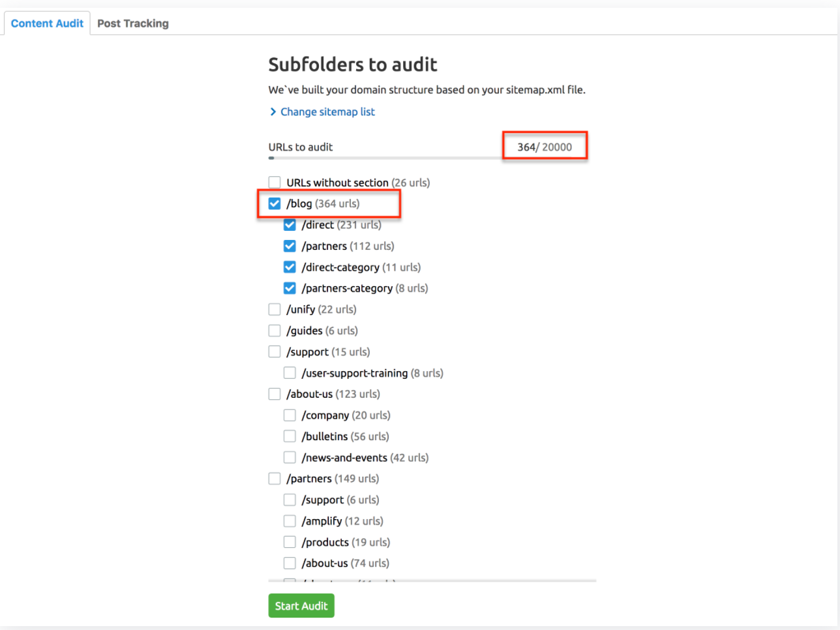Viewport: 840px width, 630px height.
Task: Uncheck the /partners-category subfolder
Action: click(x=290, y=288)
